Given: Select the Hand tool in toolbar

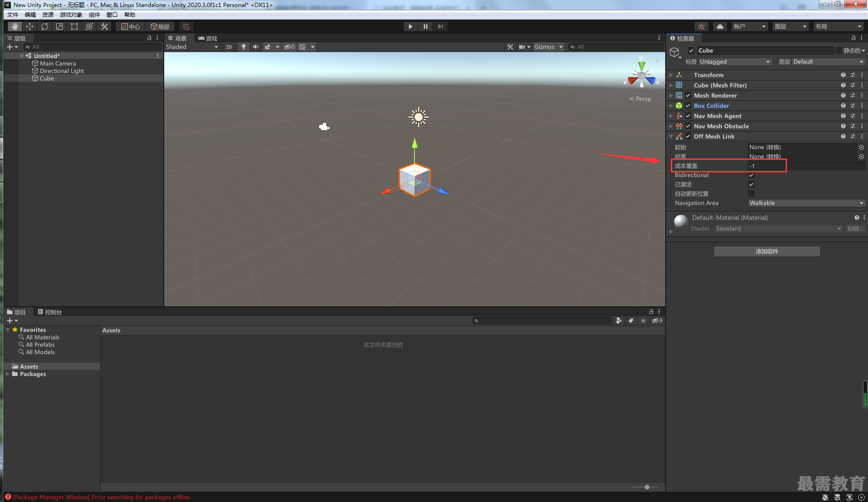Looking at the screenshot, I should (14, 26).
